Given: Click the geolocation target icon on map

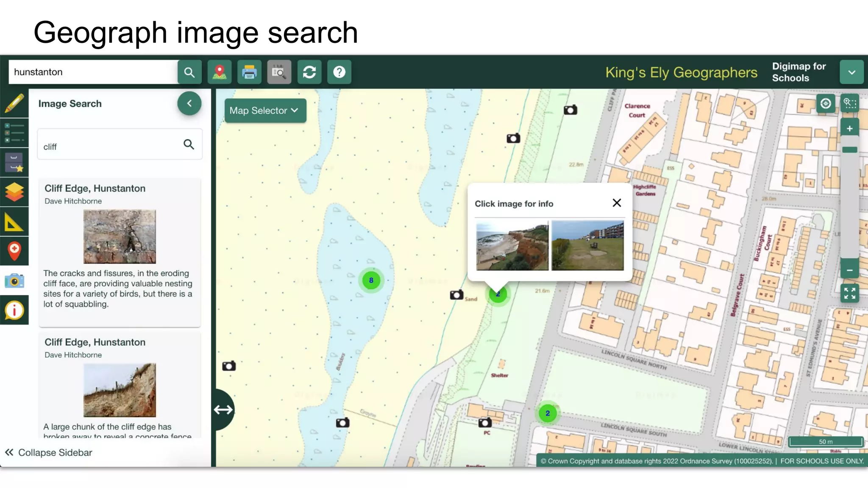Looking at the screenshot, I should point(826,103).
